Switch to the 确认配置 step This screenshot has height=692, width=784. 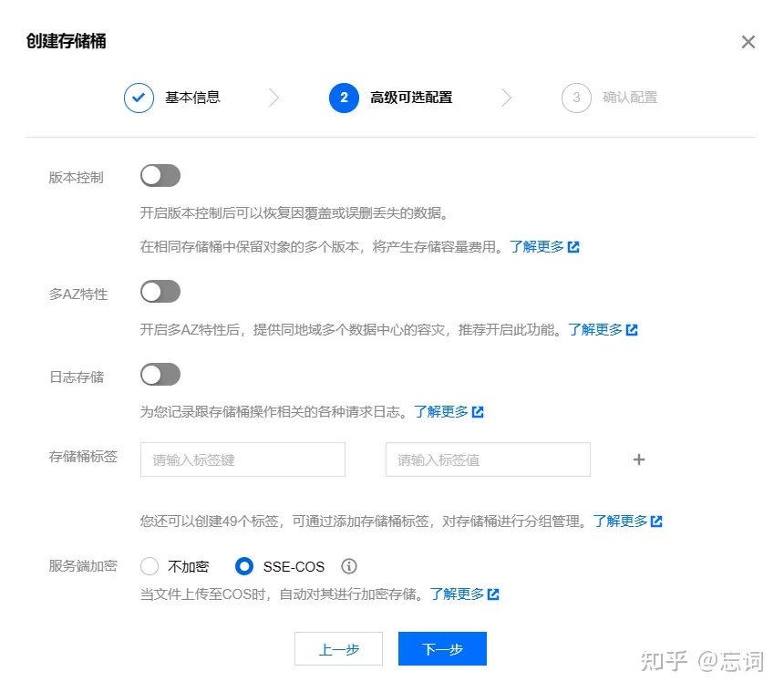point(631,98)
